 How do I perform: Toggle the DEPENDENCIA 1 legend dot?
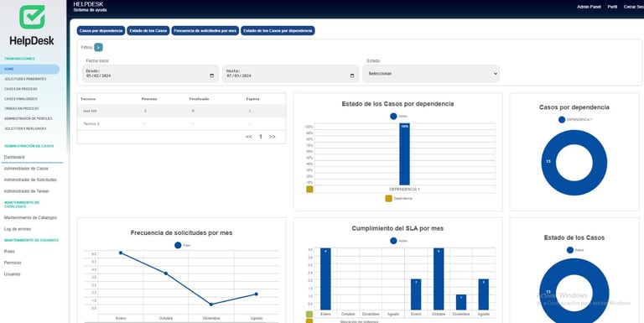point(562,120)
